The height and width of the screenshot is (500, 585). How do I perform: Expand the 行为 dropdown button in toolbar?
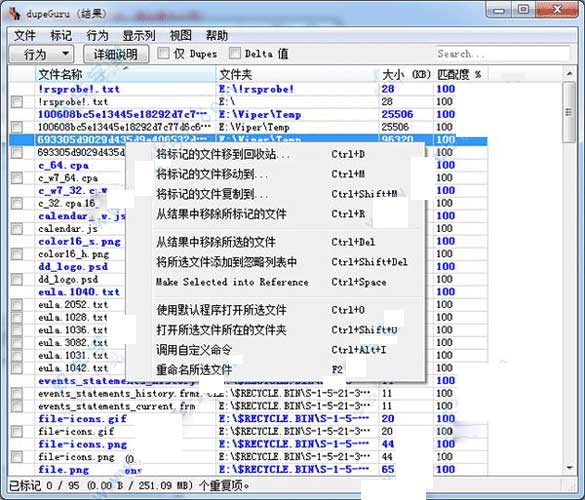[x=41, y=54]
